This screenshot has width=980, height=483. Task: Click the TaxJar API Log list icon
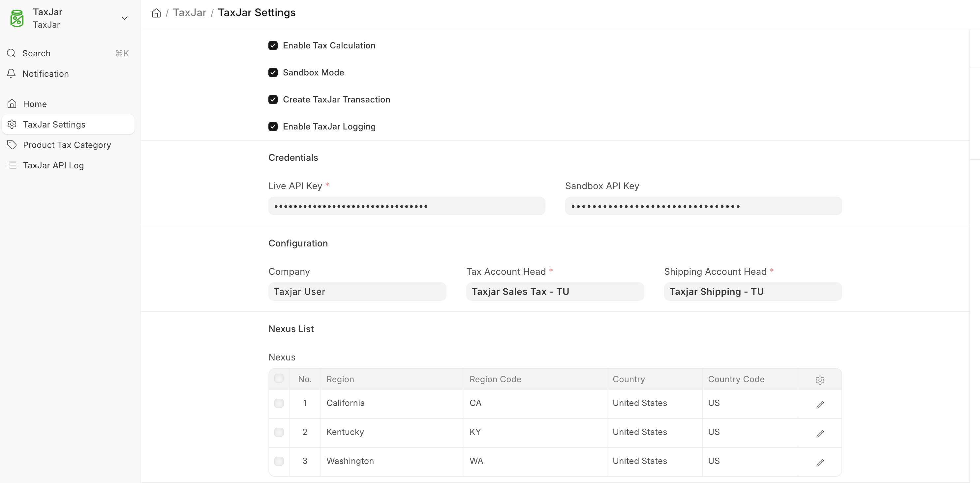point(12,165)
